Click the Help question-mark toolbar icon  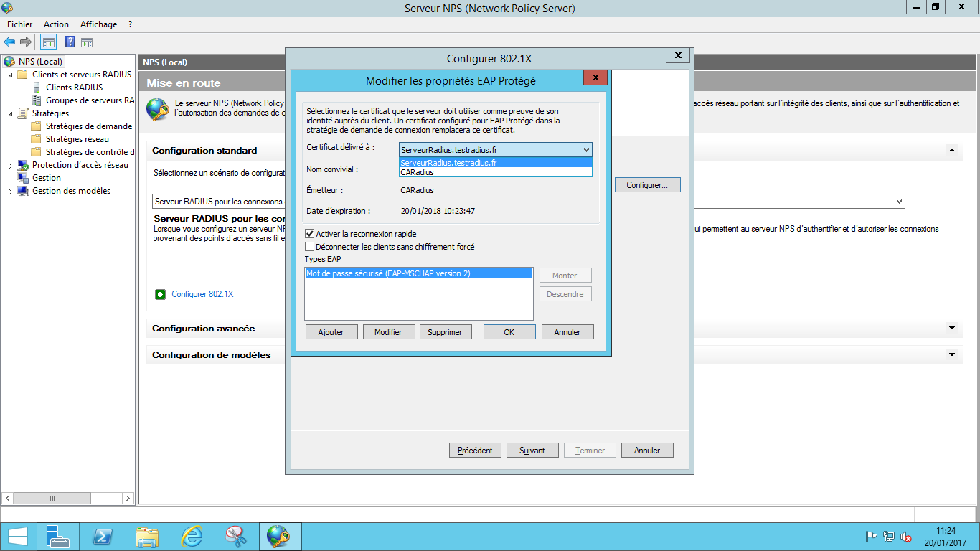[70, 42]
